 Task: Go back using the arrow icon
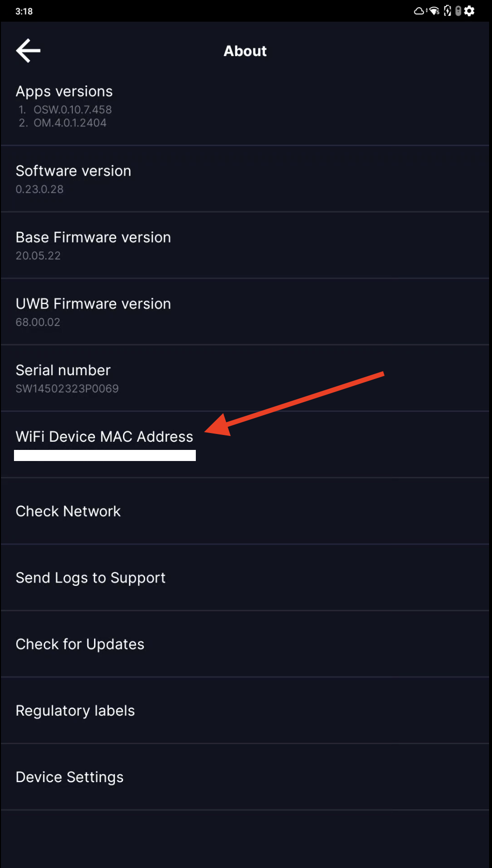tap(28, 51)
